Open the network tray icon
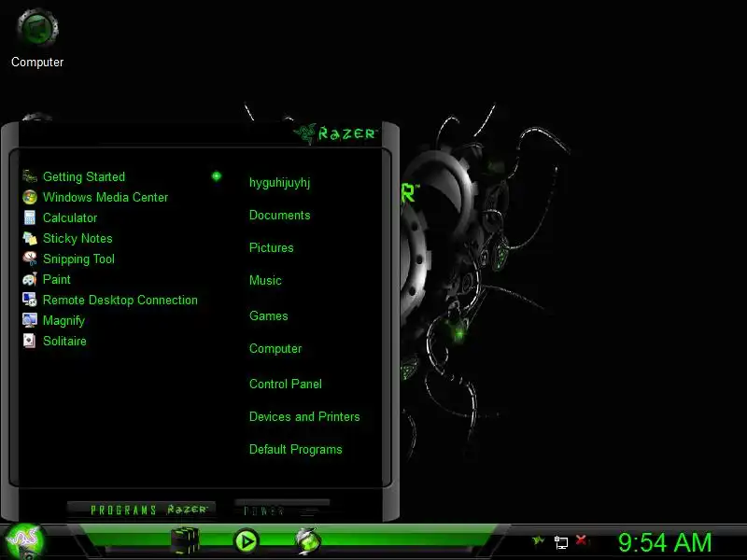The image size is (747, 560). [x=561, y=542]
